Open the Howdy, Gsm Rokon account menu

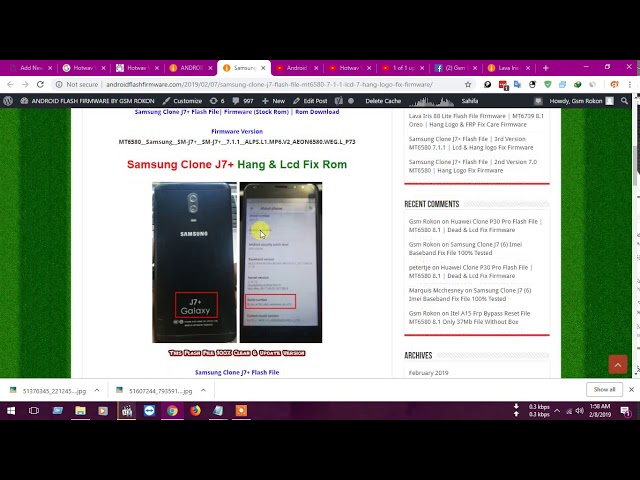click(x=581, y=101)
